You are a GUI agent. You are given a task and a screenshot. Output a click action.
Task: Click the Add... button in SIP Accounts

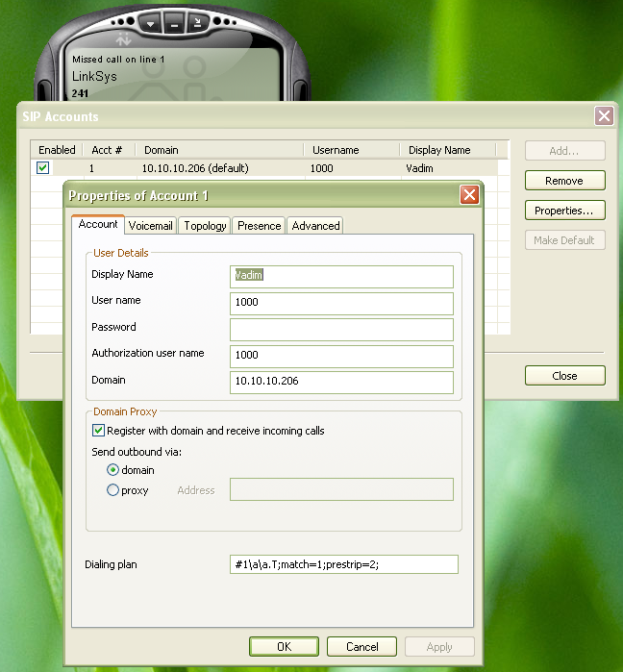tap(564, 151)
